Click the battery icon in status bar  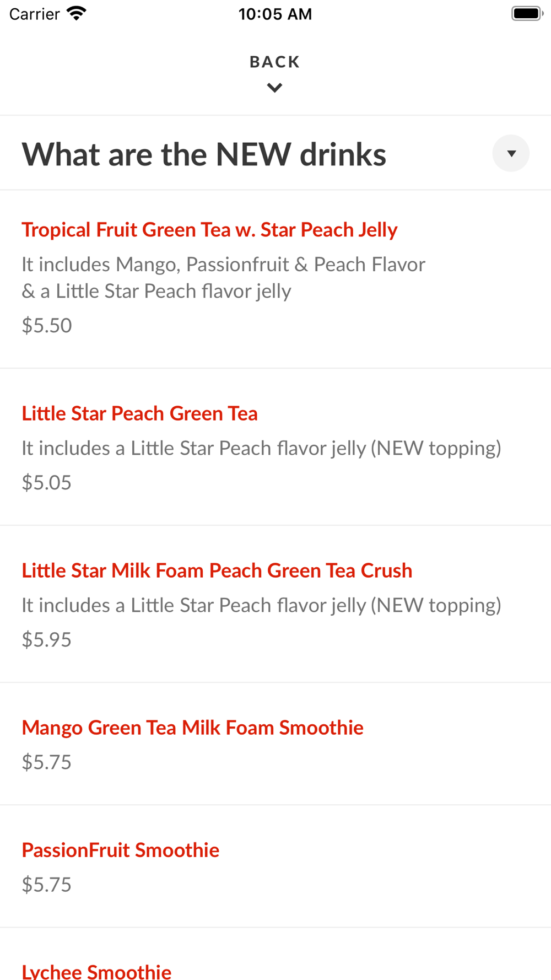(x=527, y=13)
